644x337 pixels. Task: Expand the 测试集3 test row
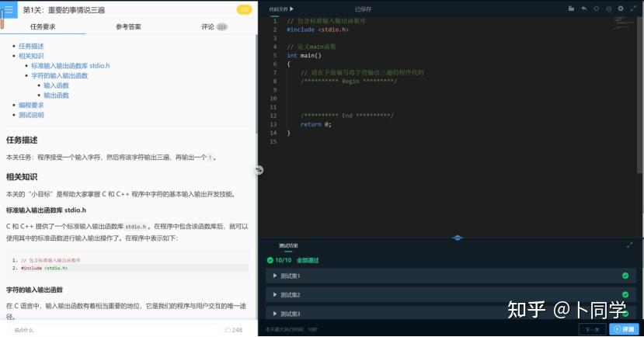click(x=451, y=313)
